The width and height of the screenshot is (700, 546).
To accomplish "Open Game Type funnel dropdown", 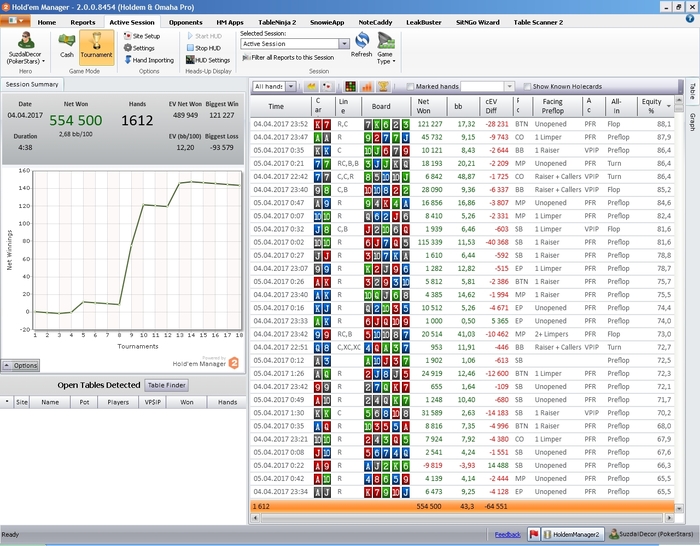I will click(x=386, y=48).
